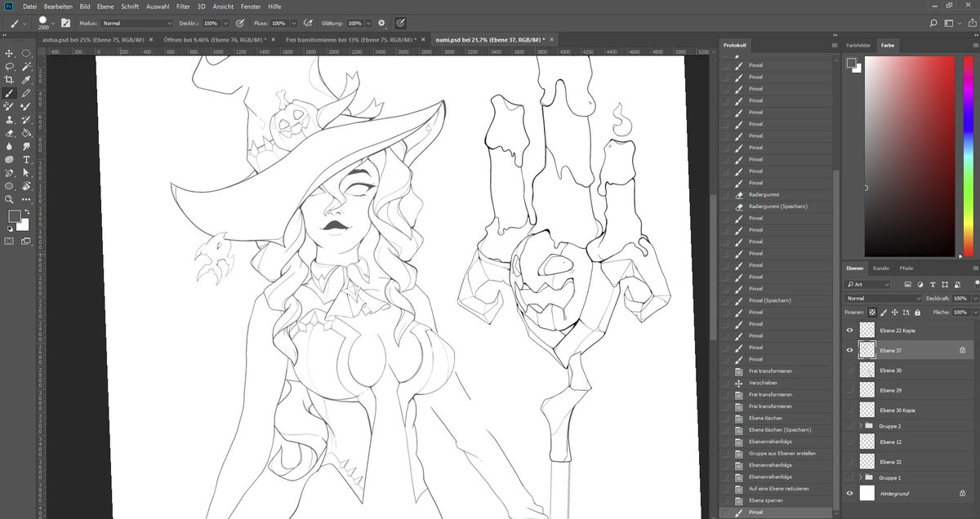Screen dimensions: 980x519
Task: Select the Eyedropper tool
Action: coord(26,79)
